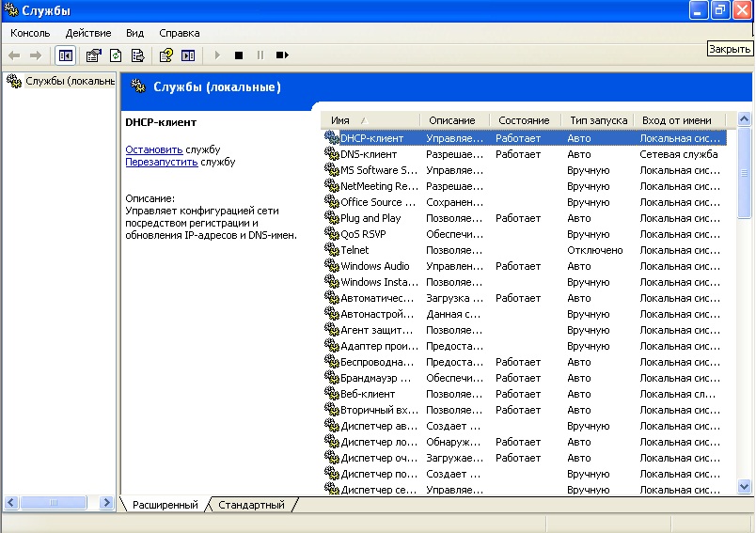Open the Консоль menu
The width and height of the screenshot is (756, 533).
pyautogui.click(x=30, y=33)
